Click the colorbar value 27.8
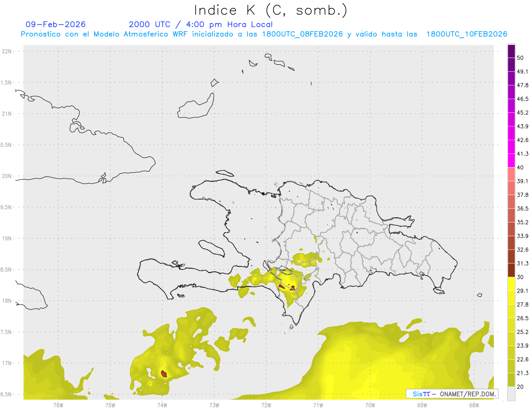532x411 pixels. 523,305
